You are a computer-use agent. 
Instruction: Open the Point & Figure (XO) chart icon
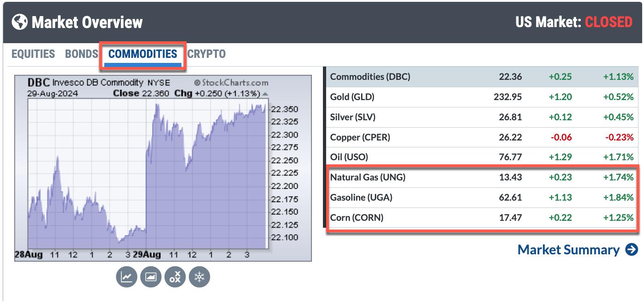click(175, 277)
